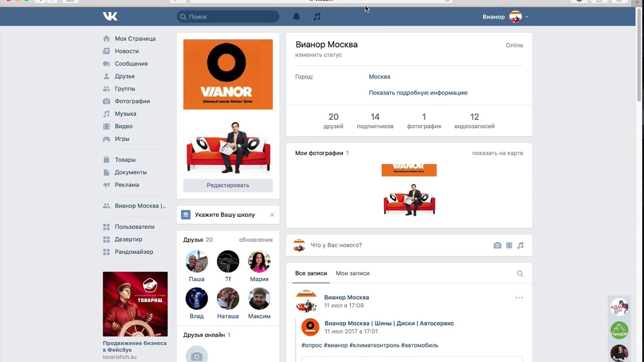Open the music player note icon in header
Screen dimensions: 644x362
point(317,17)
